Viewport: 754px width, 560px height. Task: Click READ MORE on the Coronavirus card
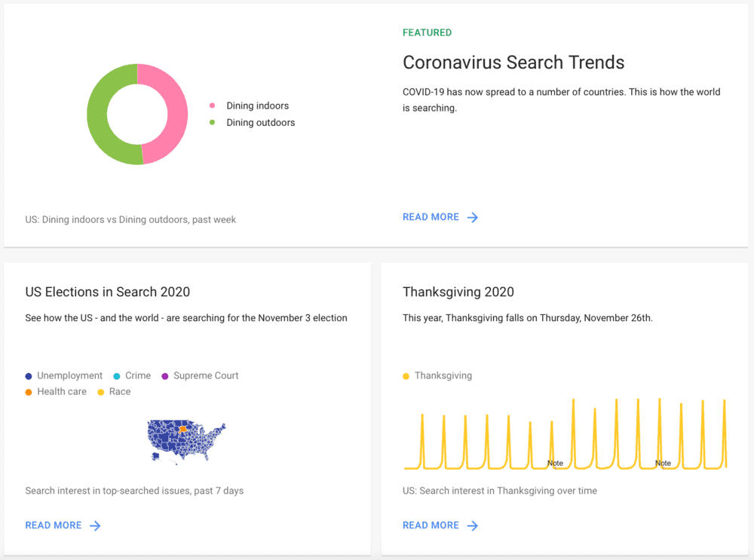tap(431, 217)
